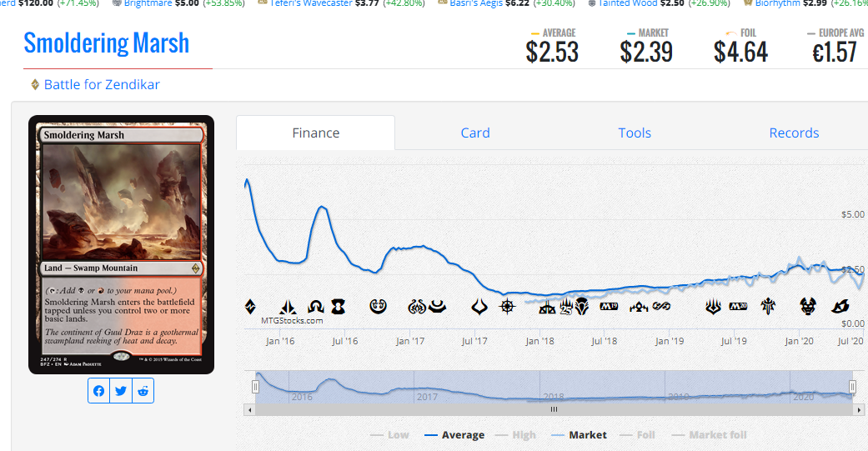Viewport: 868px width, 451px height.
Task: Click the Oath of the Gatewatch set marker
Action: (x=288, y=306)
